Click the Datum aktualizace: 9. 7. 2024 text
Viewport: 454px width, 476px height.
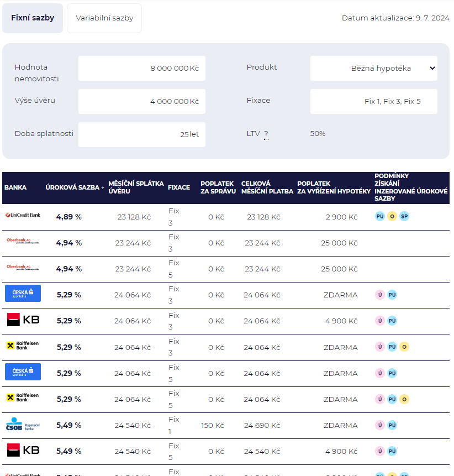[x=395, y=18]
